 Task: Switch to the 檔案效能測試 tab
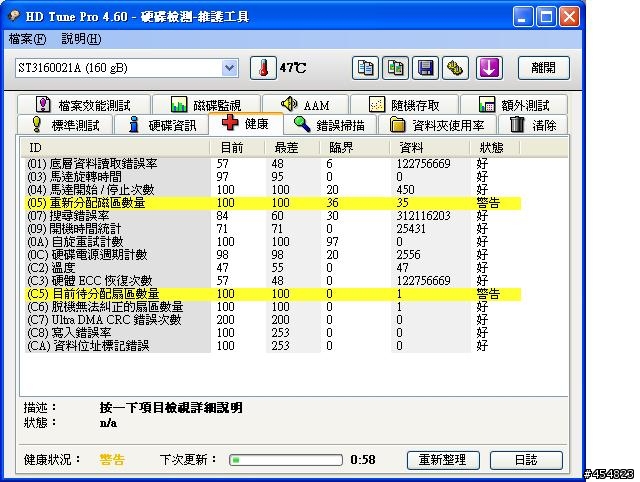click(84, 105)
